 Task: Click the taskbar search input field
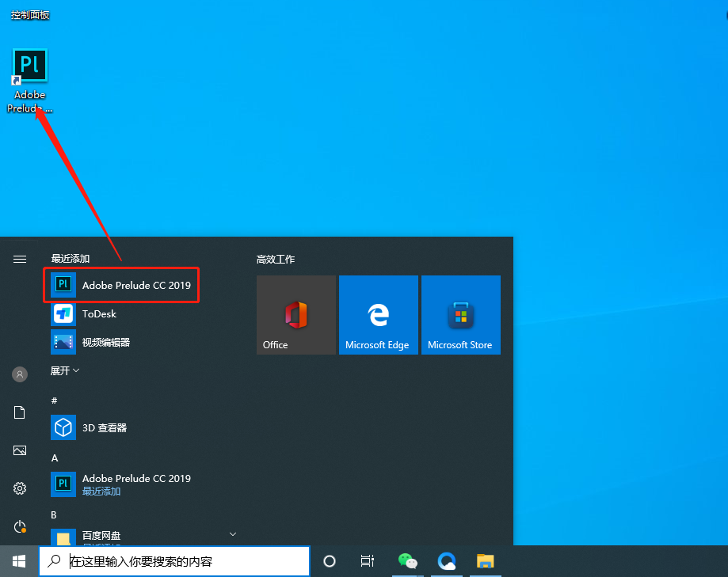tap(174, 561)
